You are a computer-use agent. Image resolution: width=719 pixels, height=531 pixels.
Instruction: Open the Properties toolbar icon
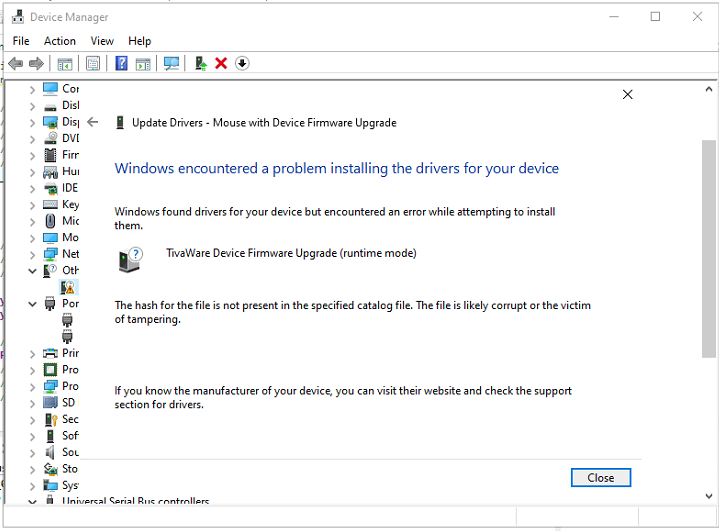(93, 64)
